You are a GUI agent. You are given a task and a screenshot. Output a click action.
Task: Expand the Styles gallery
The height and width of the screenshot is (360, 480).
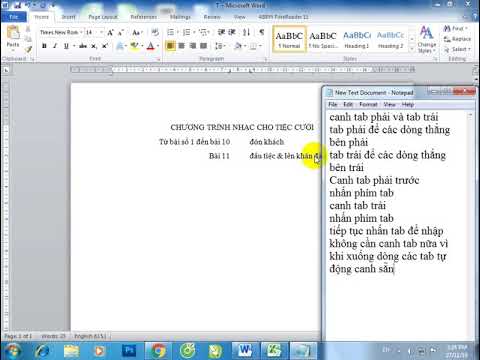pos(412,49)
